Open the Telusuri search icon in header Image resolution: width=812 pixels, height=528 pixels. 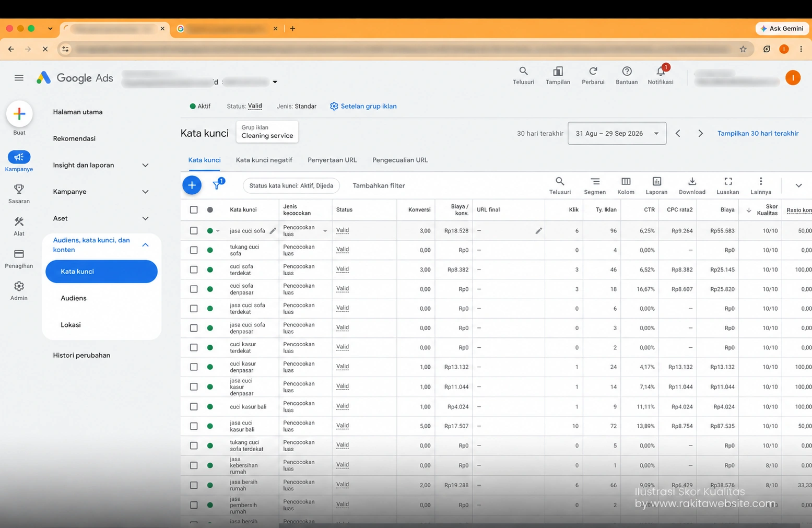(523, 71)
